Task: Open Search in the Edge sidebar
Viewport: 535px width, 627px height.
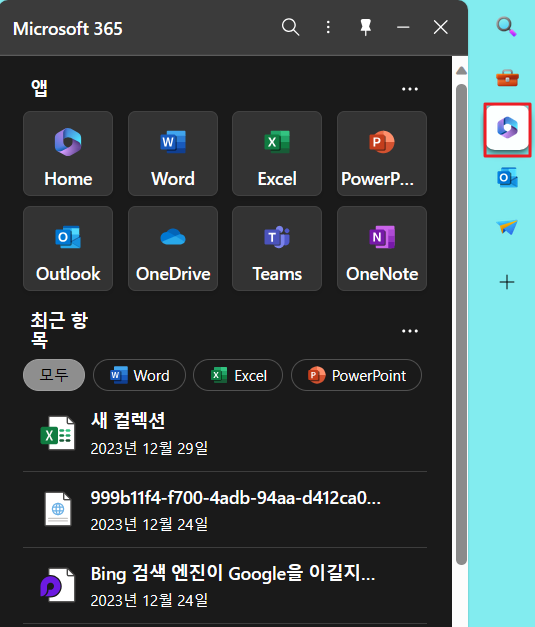Action: click(x=507, y=26)
